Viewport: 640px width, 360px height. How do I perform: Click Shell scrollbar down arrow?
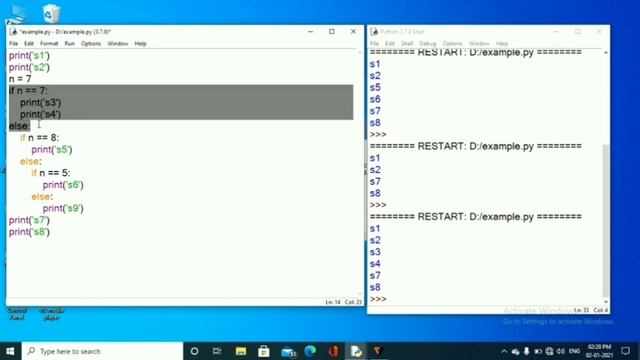[606, 302]
